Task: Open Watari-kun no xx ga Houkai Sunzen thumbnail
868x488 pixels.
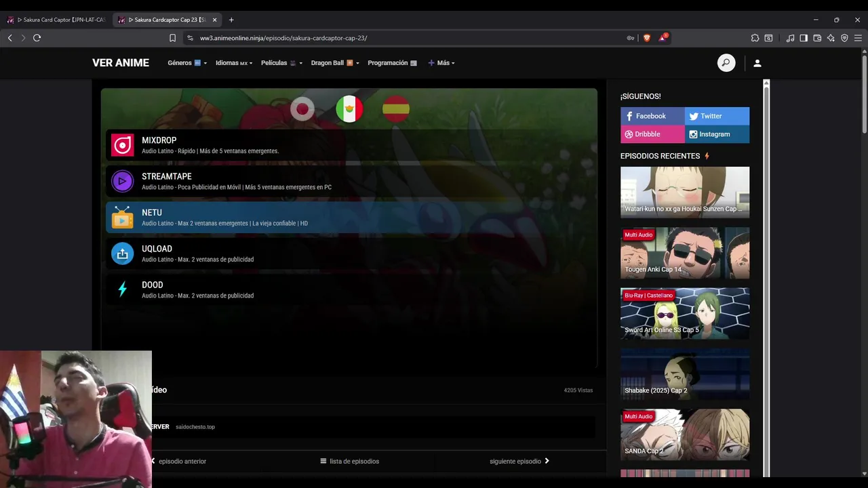Action: [x=685, y=192]
